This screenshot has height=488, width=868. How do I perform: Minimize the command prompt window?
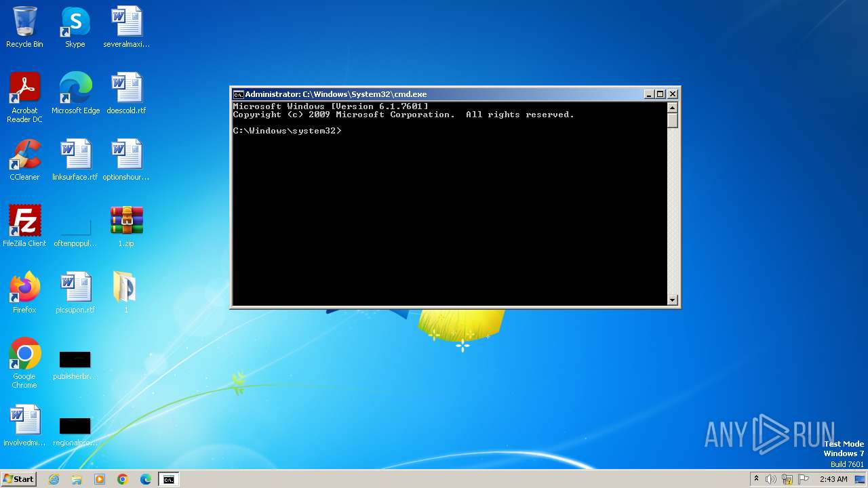click(648, 94)
